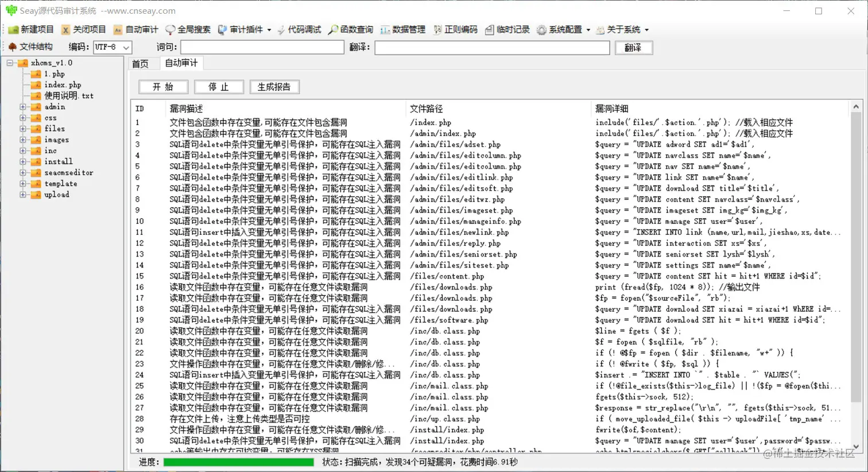This screenshot has width=868, height=472.
Task: Close the current project
Action: pyautogui.click(x=84, y=29)
